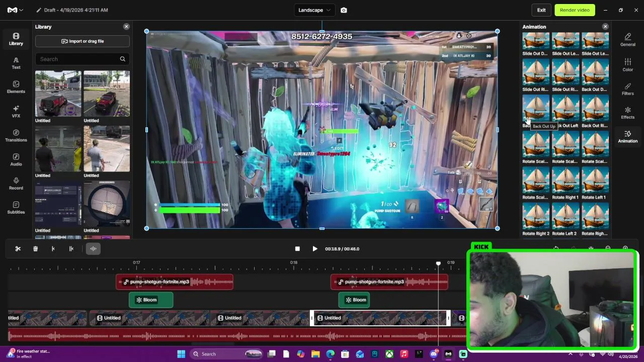Click the trim-to-start icon in timeline toolbar
This screenshot has width=644, height=362.
[x=53, y=248]
